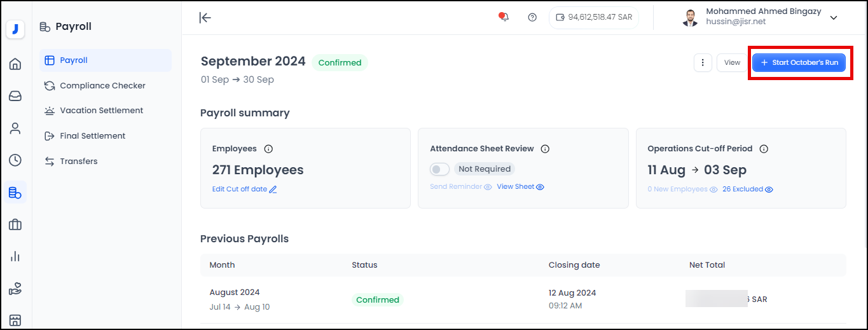
Task: Toggle the Attendance Sheet Review switch
Action: (440, 169)
